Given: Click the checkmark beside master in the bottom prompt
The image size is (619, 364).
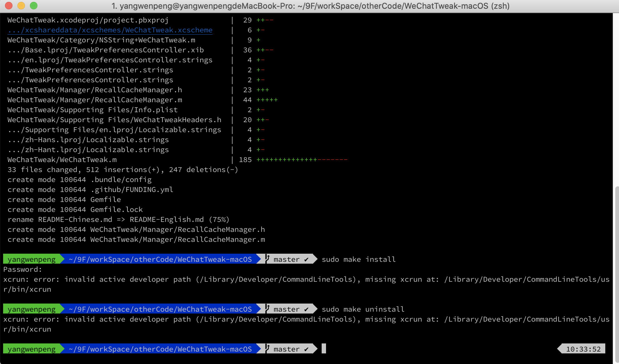Looking at the screenshot, I should pyautogui.click(x=307, y=349).
